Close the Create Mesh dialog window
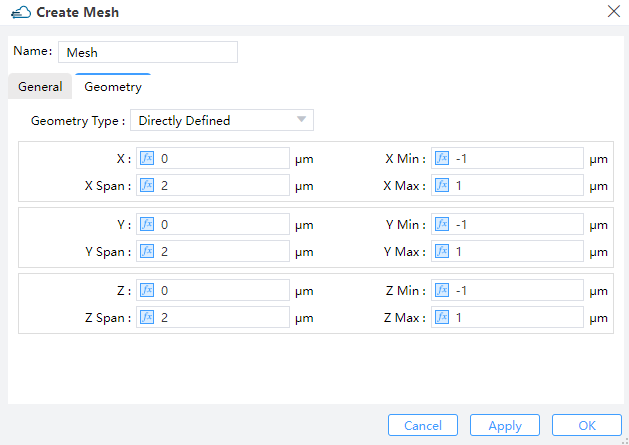The image size is (629, 445). coord(614,11)
